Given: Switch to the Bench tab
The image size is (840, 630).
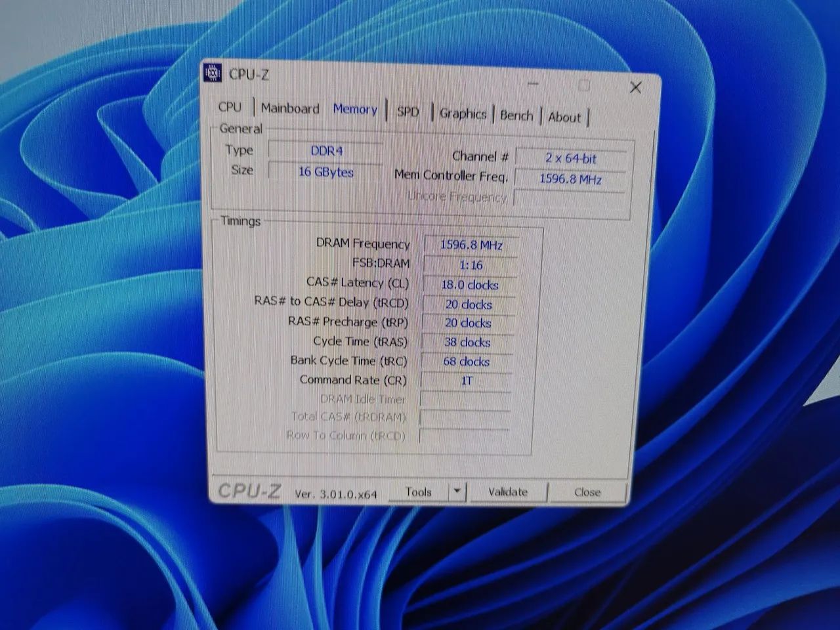Looking at the screenshot, I should coord(516,115).
